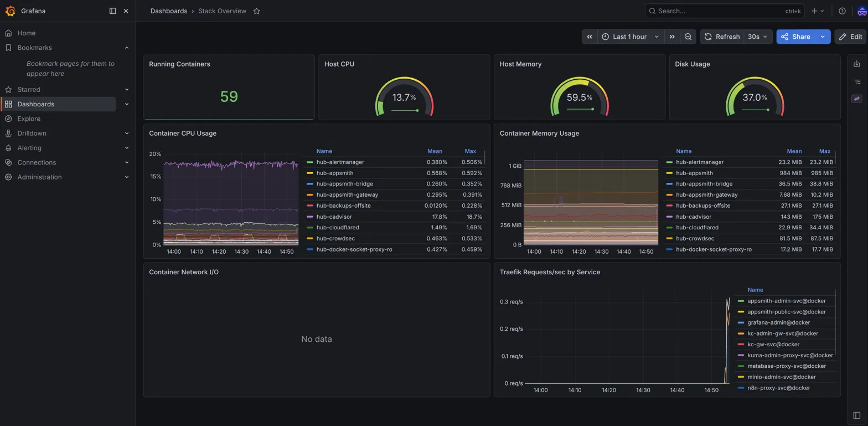Toggle minio-admin-svc@docker series in Traefik legend

(x=781, y=377)
